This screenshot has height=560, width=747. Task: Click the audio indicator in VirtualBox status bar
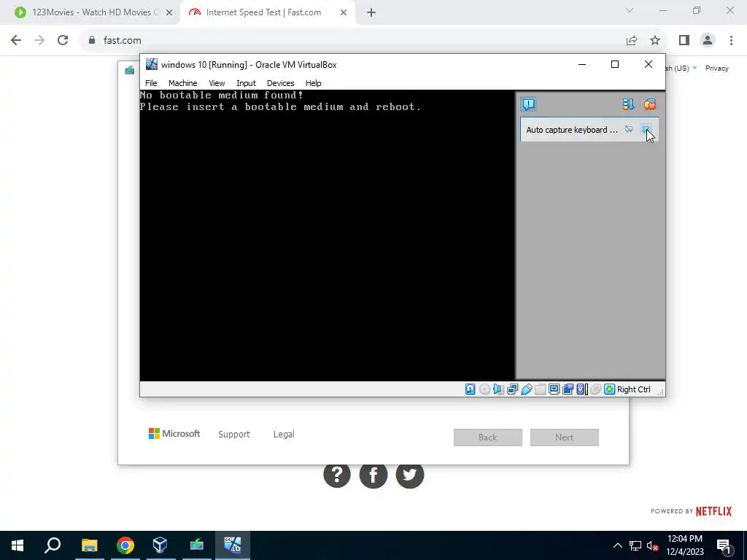pos(498,389)
